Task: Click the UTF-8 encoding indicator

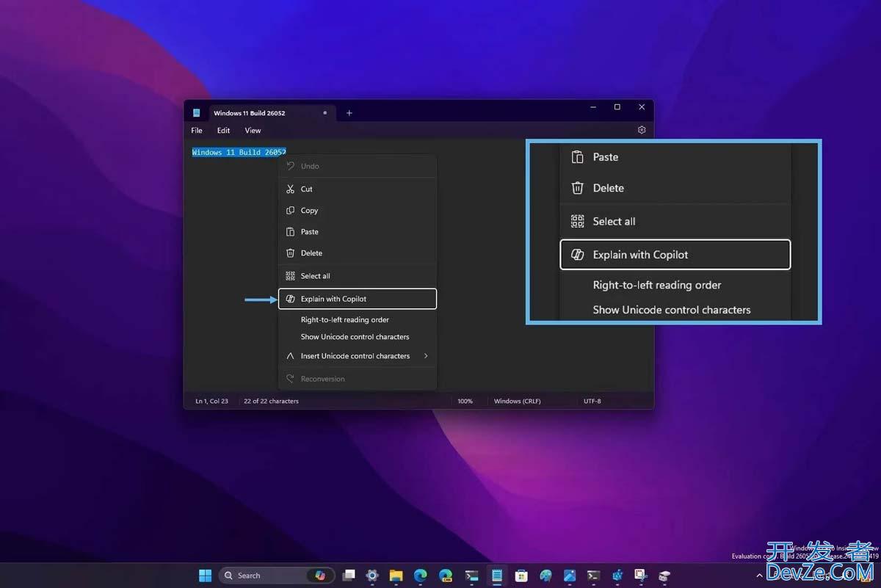Action: coord(592,402)
